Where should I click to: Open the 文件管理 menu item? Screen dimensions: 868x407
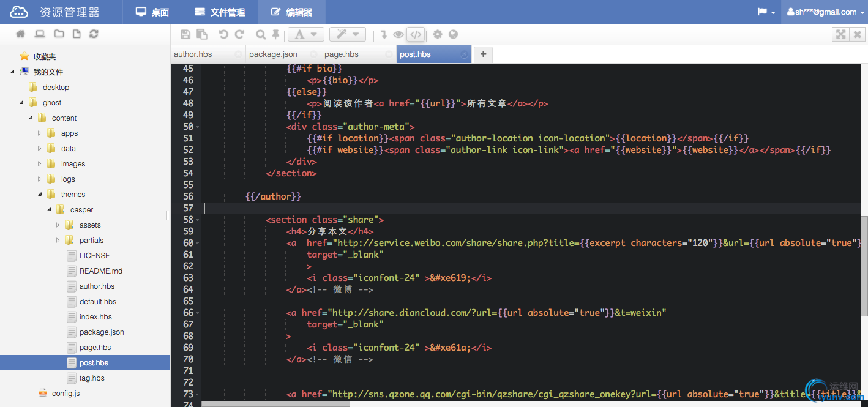click(x=220, y=12)
